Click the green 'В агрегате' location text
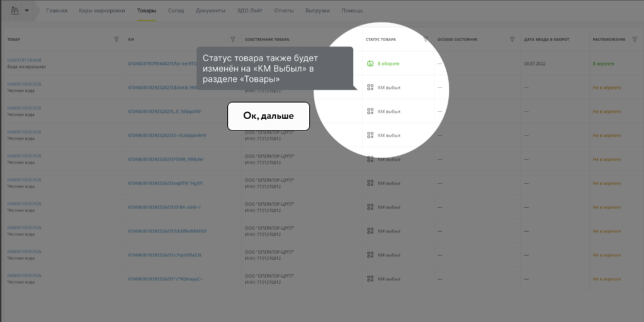The height and width of the screenshot is (322, 644). point(603,64)
